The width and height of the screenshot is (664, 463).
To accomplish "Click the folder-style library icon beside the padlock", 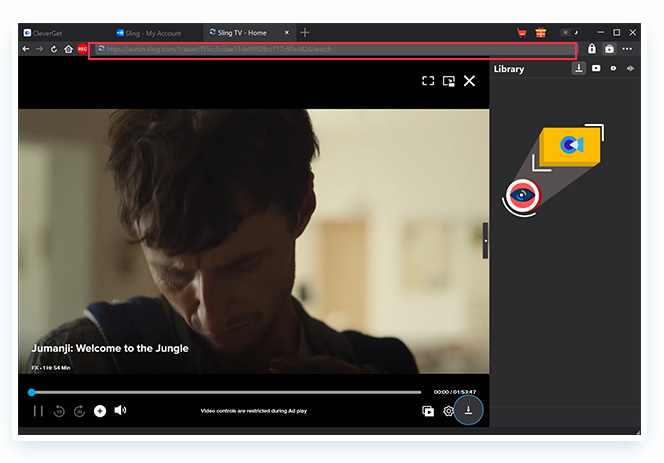I will pos(609,49).
